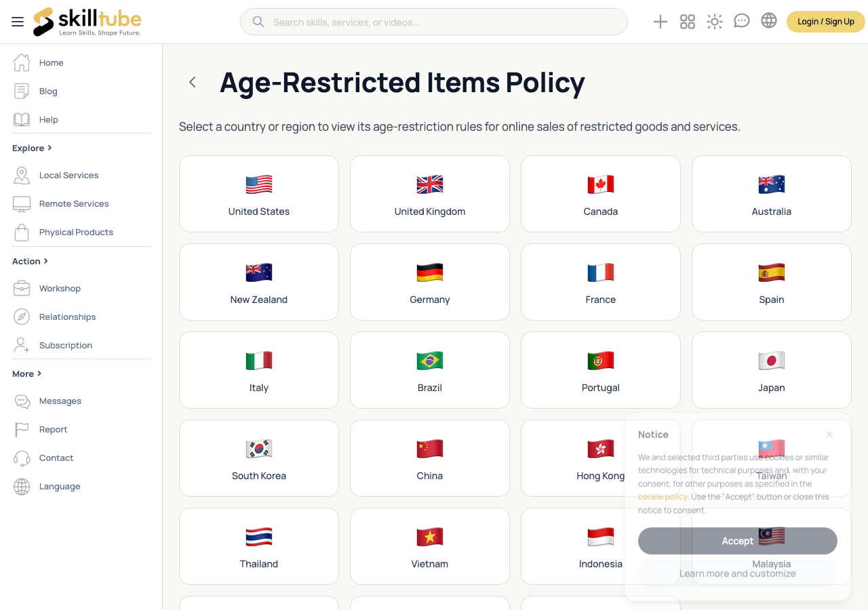Click the Login / Sign Up button
This screenshot has height=610, width=868.
point(826,22)
